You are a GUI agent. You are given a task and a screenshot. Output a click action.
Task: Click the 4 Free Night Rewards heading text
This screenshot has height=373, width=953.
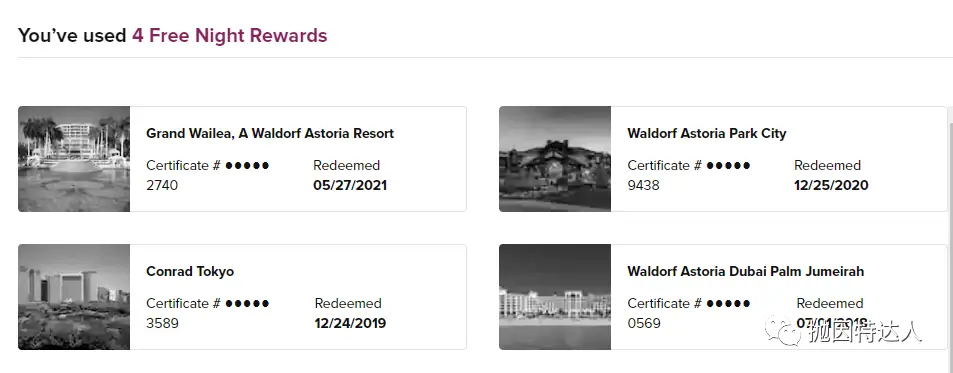230,35
